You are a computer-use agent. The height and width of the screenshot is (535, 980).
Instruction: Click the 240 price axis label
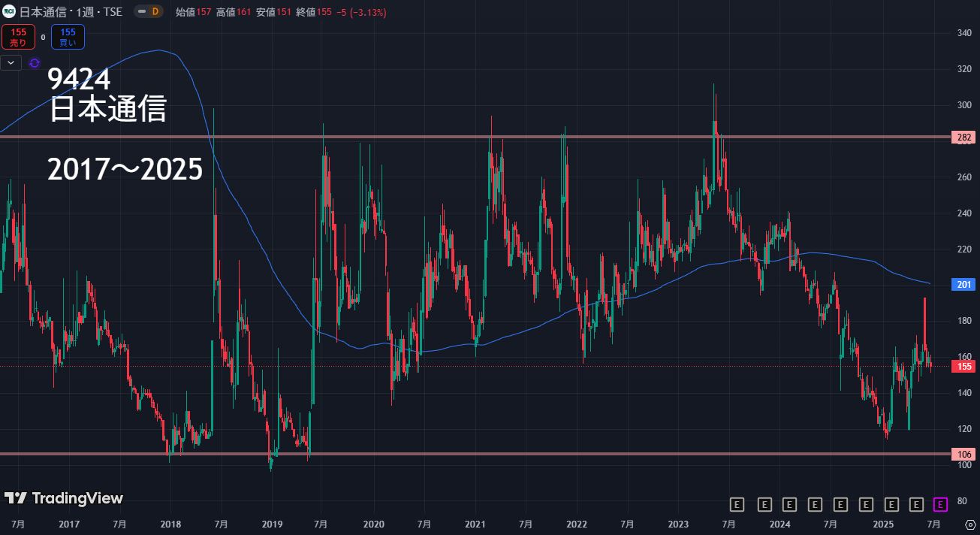[966, 213]
